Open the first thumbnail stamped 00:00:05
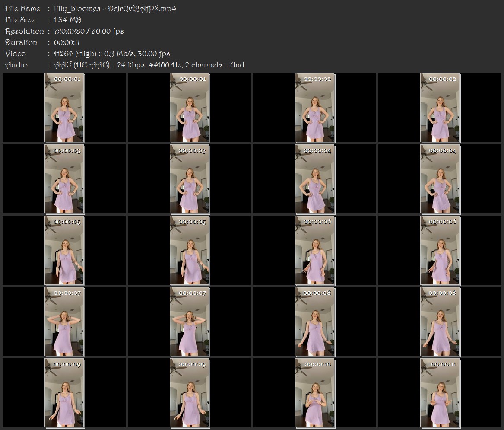 coord(65,251)
